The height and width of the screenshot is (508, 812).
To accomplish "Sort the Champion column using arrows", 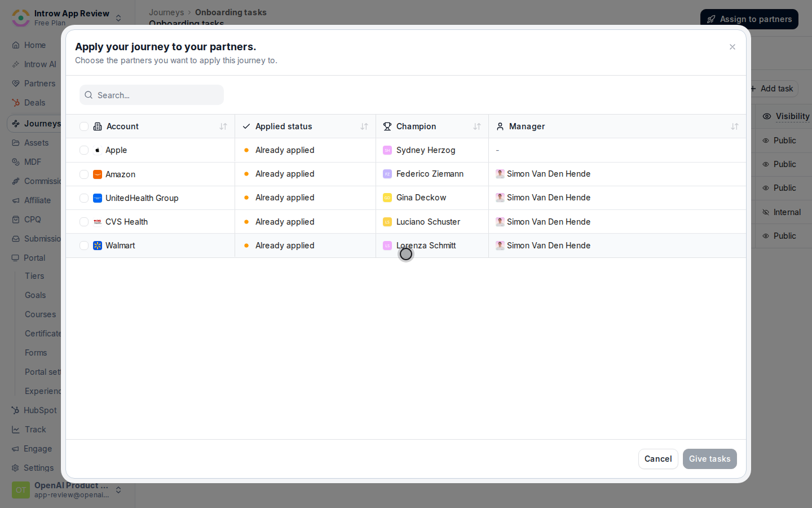I will click(477, 126).
